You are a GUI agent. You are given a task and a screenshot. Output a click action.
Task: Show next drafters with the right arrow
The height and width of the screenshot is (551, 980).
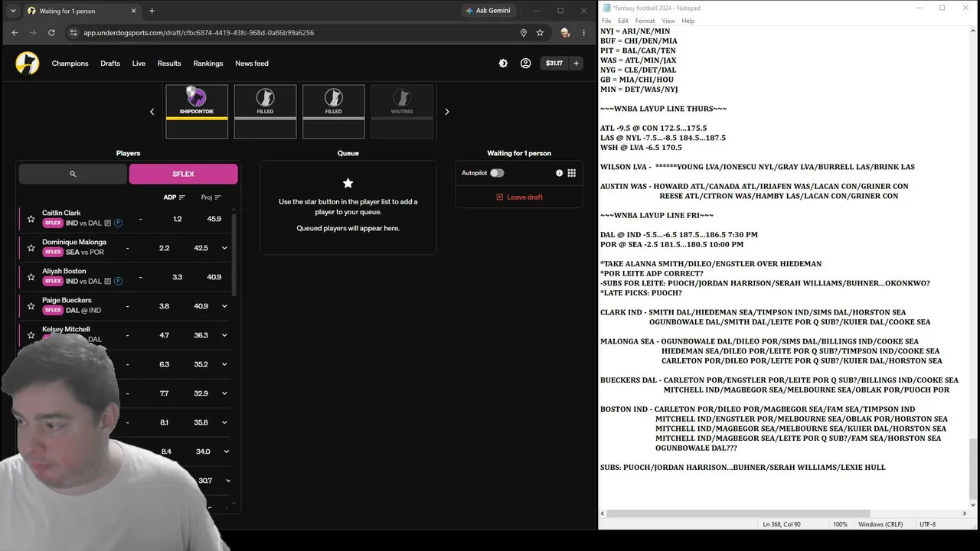[447, 112]
